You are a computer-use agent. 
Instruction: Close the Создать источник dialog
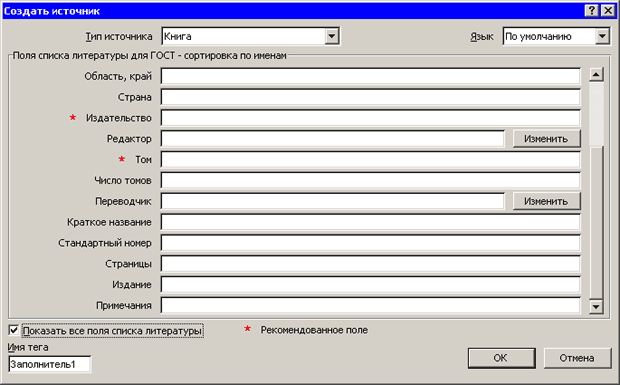pos(608,11)
